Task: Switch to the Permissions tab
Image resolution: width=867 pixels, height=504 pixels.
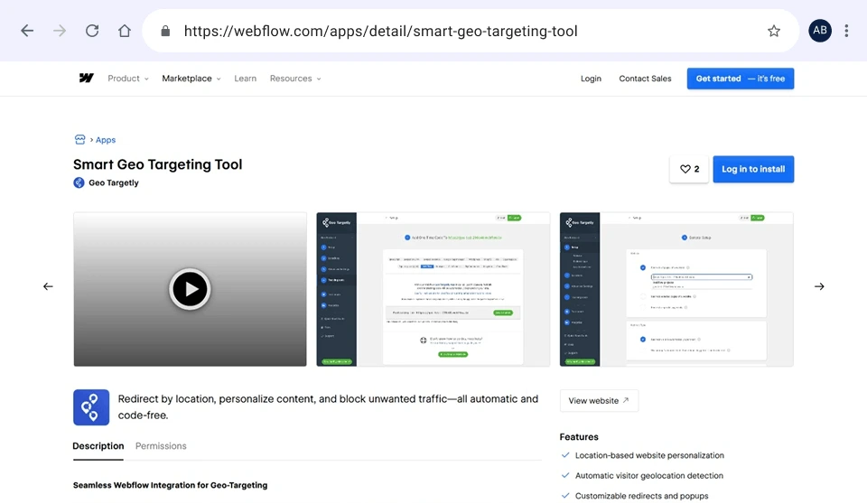Action: click(x=161, y=446)
